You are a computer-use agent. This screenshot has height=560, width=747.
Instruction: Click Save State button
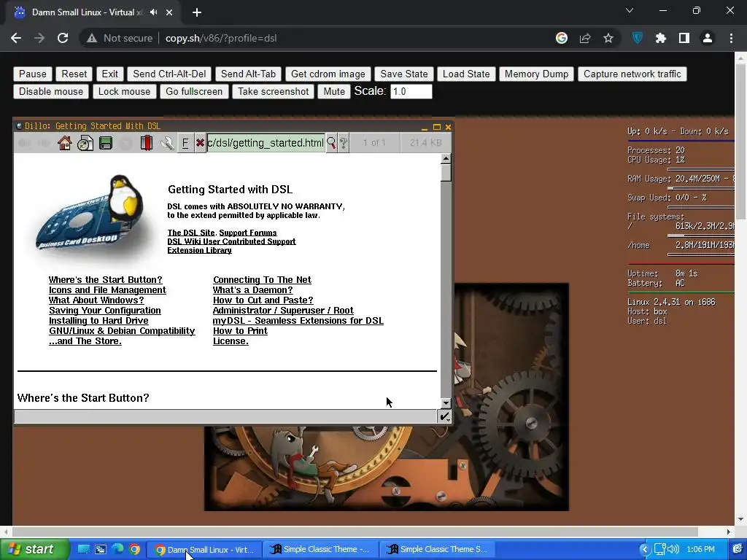click(404, 74)
